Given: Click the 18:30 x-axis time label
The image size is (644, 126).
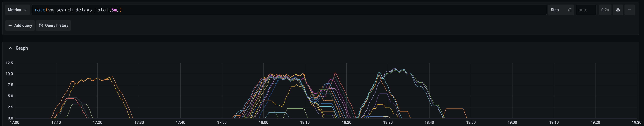Looking at the screenshot, I should tap(388, 123).
